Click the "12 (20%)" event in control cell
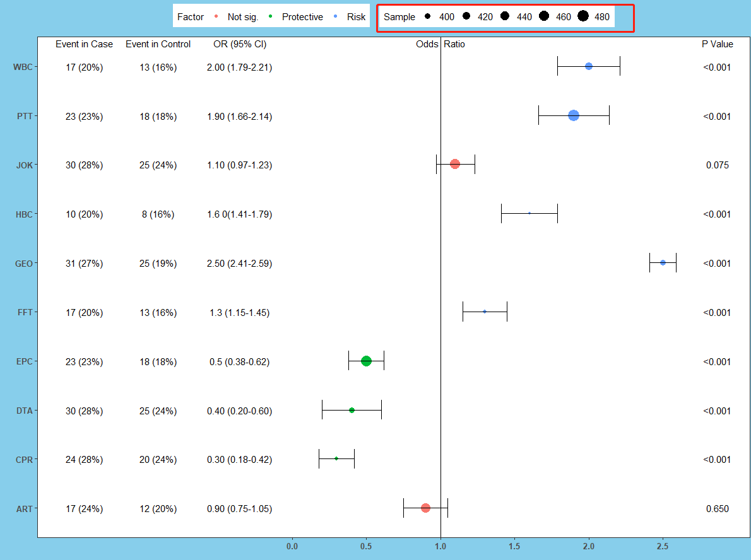 point(158,509)
